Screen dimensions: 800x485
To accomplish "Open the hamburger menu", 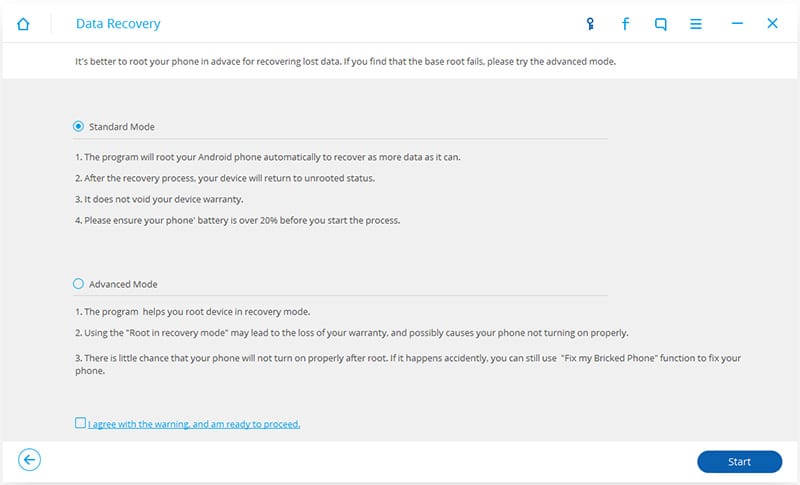I will (x=696, y=24).
